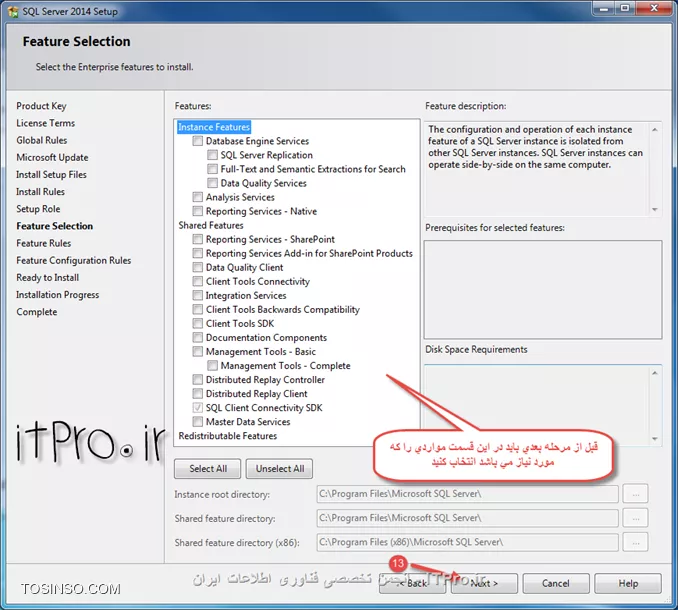Click the Shared feature directory field

(x=467, y=518)
